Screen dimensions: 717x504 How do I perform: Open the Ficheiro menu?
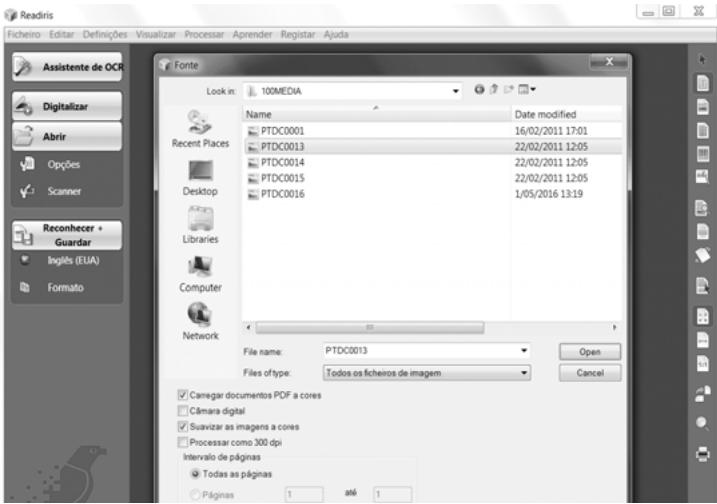click(x=24, y=34)
